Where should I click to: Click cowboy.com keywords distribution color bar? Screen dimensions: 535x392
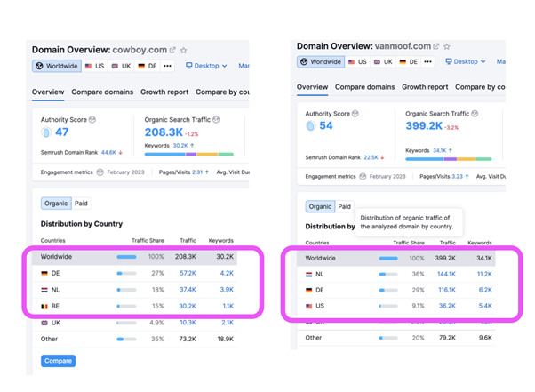tap(188, 154)
